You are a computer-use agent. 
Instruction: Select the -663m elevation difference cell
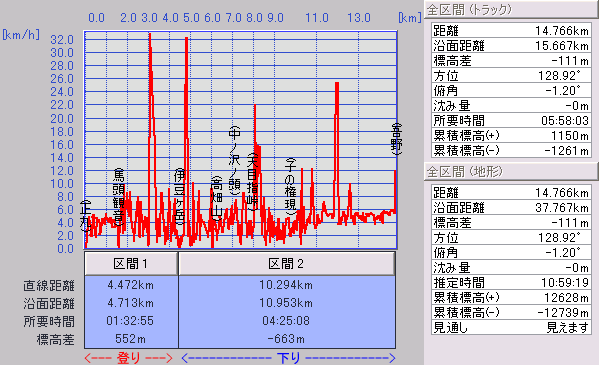pyautogui.click(x=286, y=339)
